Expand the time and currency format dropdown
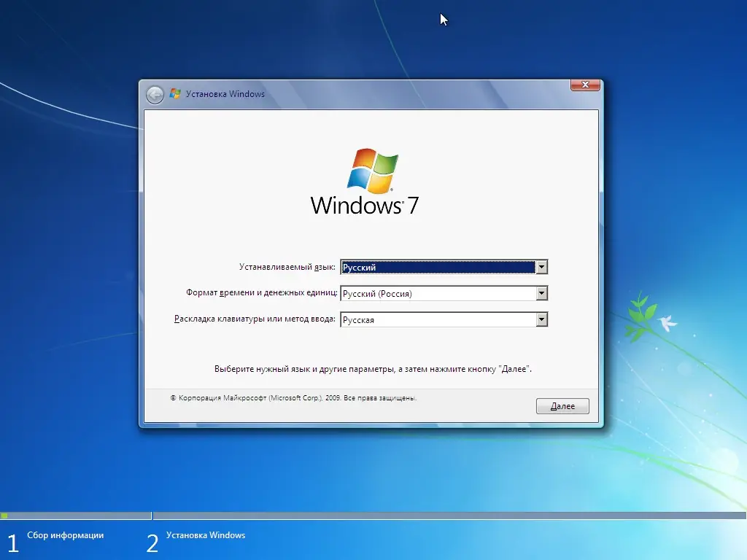The image size is (747, 560). [541, 293]
